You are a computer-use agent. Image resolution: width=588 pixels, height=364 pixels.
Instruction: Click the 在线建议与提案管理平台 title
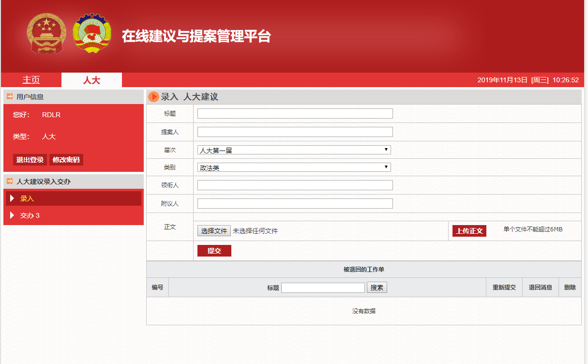point(196,36)
